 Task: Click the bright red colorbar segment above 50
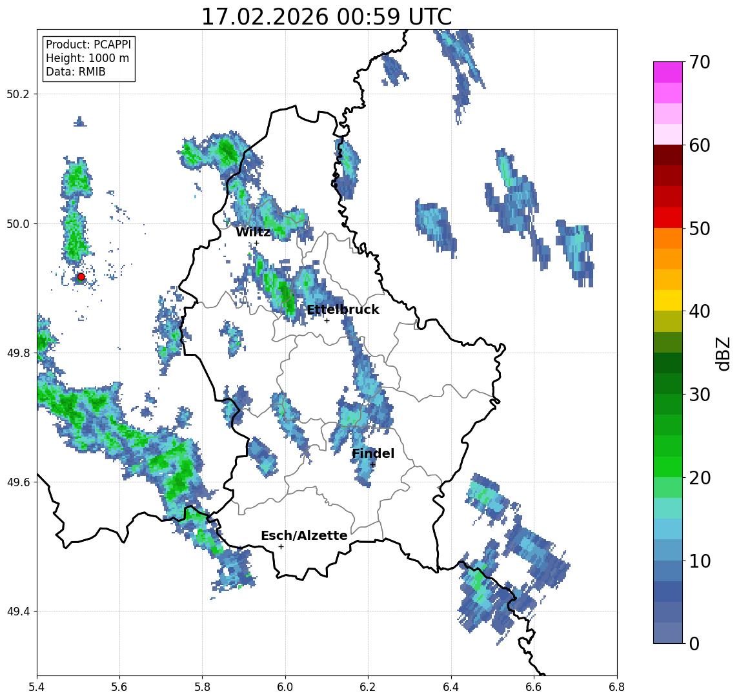[x=668, y=218]
